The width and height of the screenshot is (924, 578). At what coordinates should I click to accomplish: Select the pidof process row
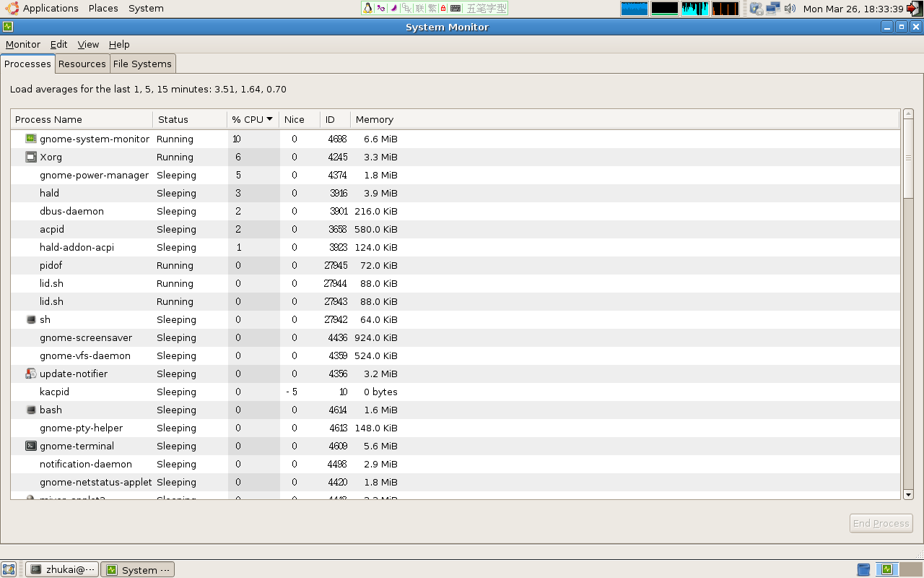[x=456, y=265]
